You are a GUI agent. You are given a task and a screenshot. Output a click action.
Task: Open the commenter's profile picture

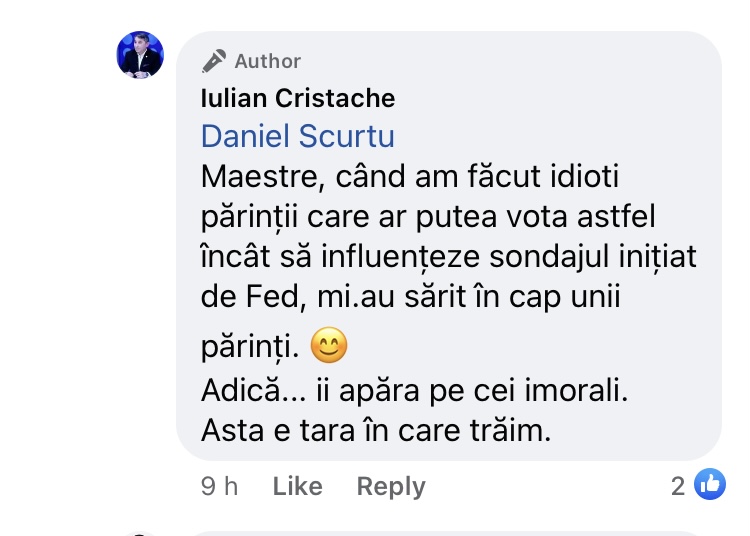141,55
